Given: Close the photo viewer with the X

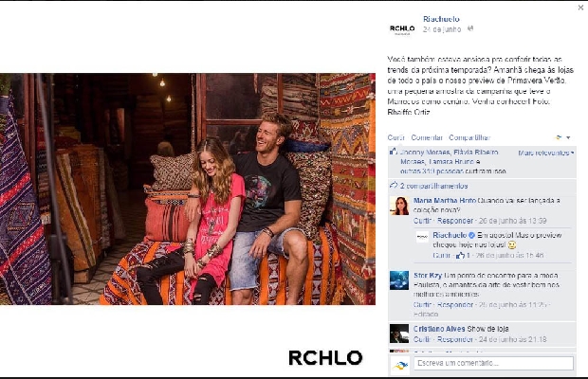Looking at the screenshot, I should pyautogui.click(x=580, y=8).
